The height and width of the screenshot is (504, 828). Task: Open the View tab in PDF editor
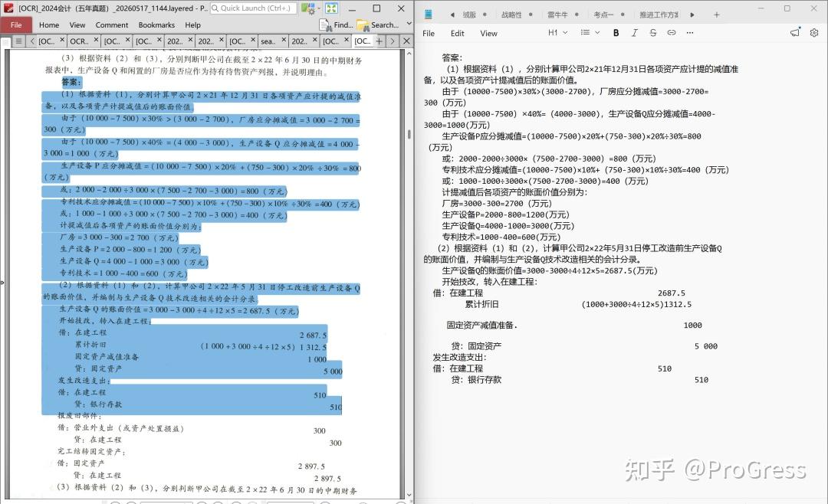click(x=77, y=25)
